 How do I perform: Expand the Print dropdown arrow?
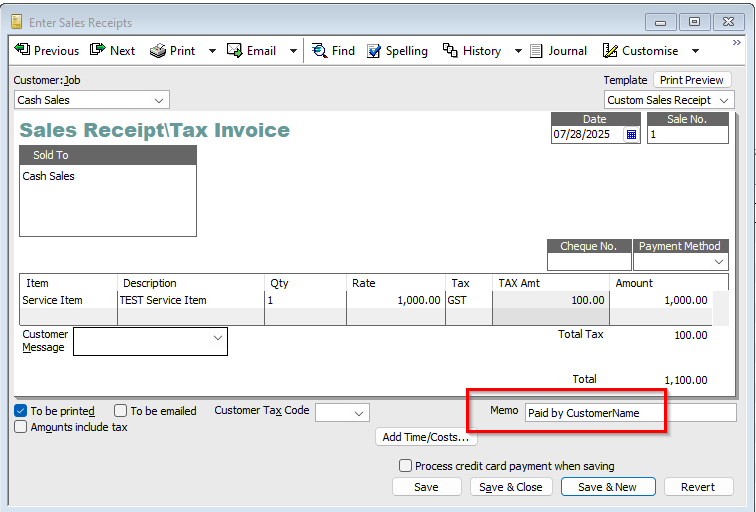[212, 51]
